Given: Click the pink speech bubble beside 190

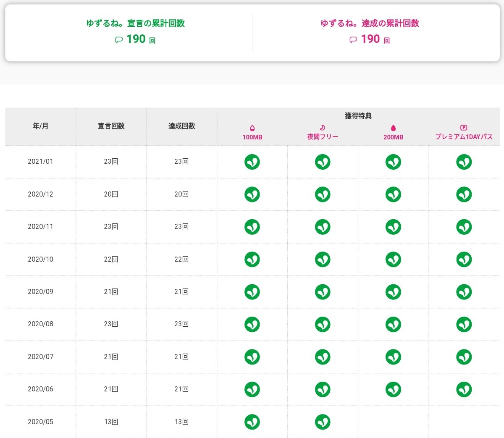Looking at the screenshot, I should pos(353,40).
